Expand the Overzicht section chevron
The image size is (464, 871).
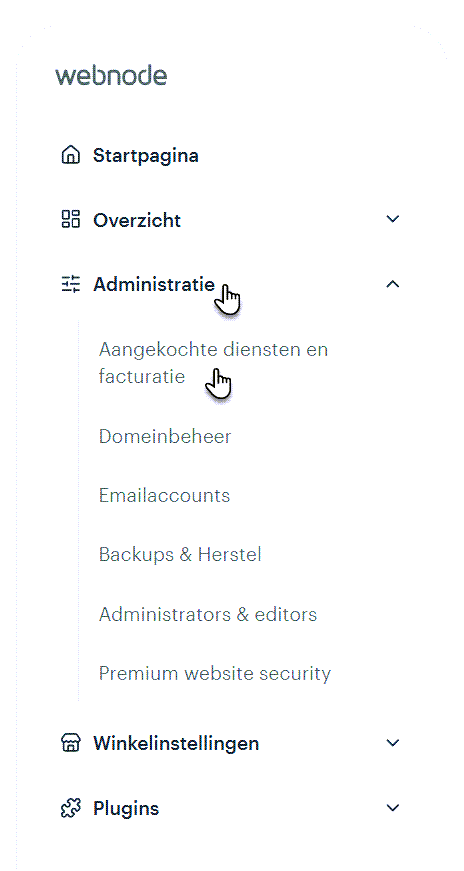(393, 219)
